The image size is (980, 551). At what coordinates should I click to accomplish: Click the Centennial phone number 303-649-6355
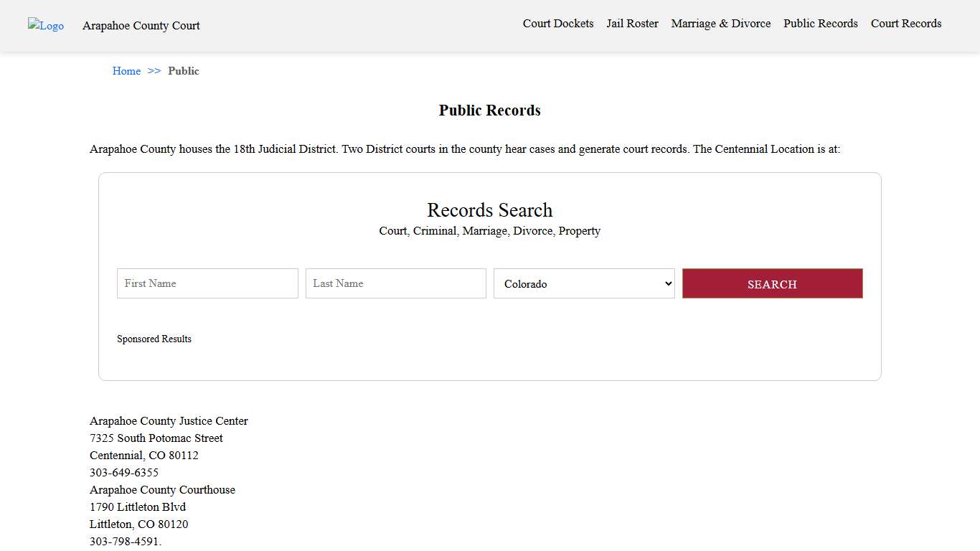coord(124,472)
